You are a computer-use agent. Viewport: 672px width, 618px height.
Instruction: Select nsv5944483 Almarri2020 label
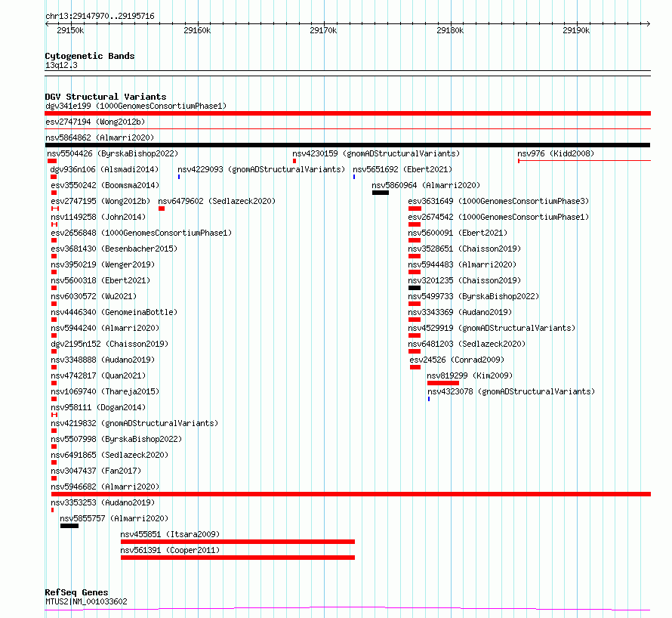pyautogui.click(x=462, y=264)
